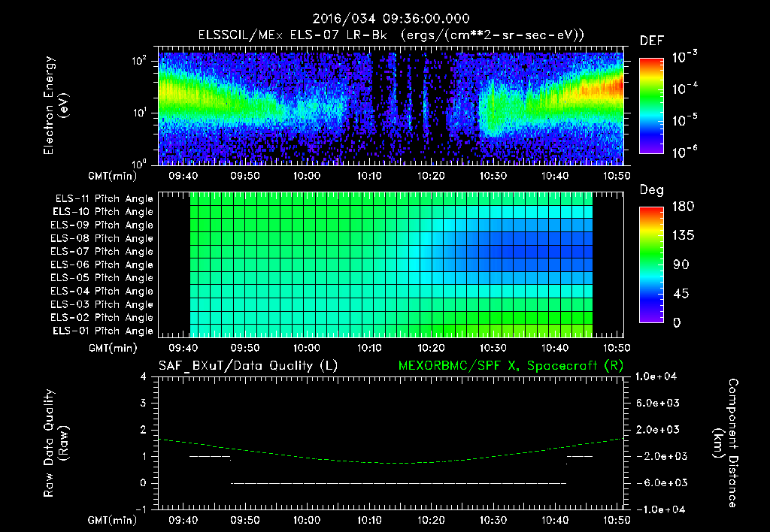Click the Deg pitch angle color bar

click(x=651, y=264)
